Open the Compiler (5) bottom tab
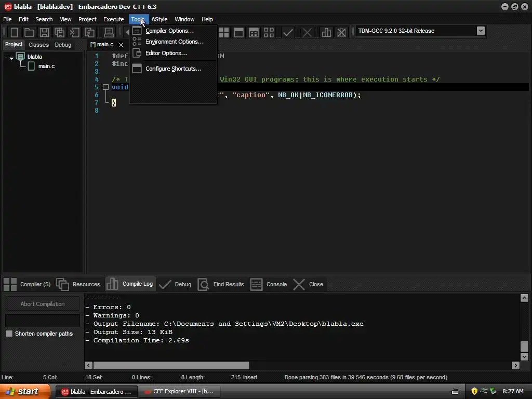 click(27, 284)
